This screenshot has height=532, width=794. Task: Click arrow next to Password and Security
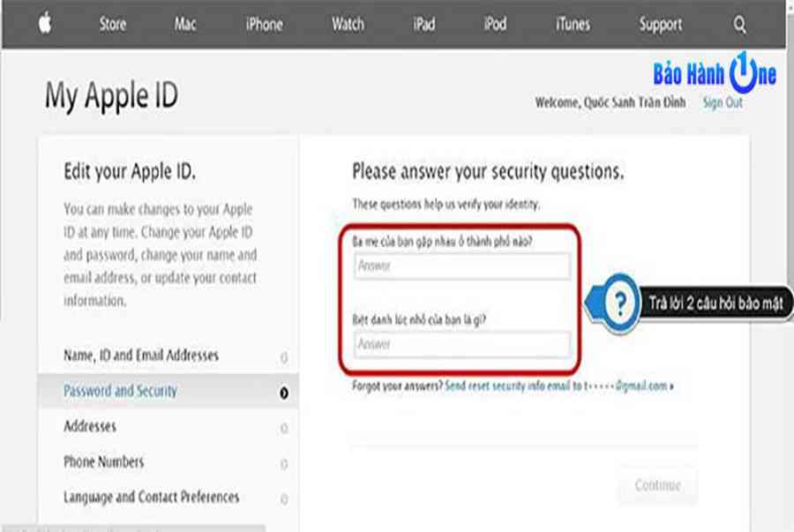point(284,393)
